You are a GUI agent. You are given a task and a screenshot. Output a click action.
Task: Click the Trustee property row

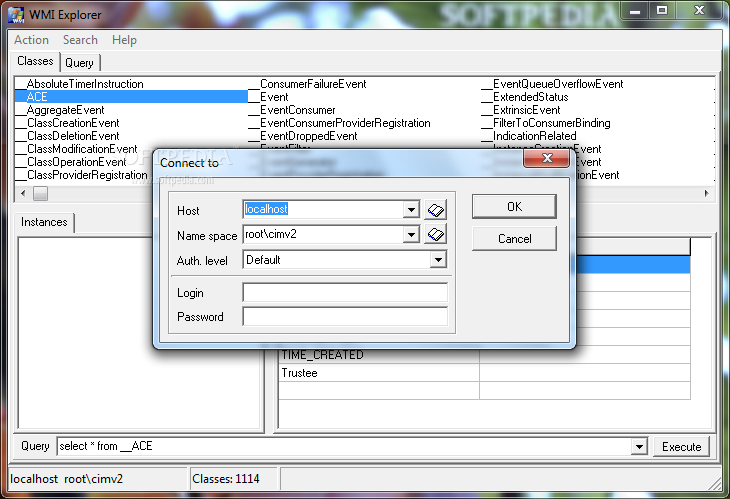coord(485,373)
